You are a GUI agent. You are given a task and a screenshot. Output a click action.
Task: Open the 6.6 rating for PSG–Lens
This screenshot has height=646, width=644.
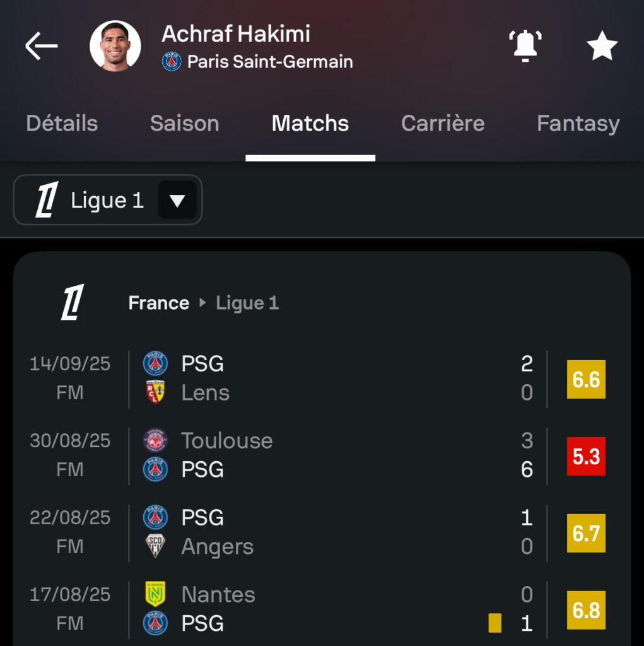(586, 379)
